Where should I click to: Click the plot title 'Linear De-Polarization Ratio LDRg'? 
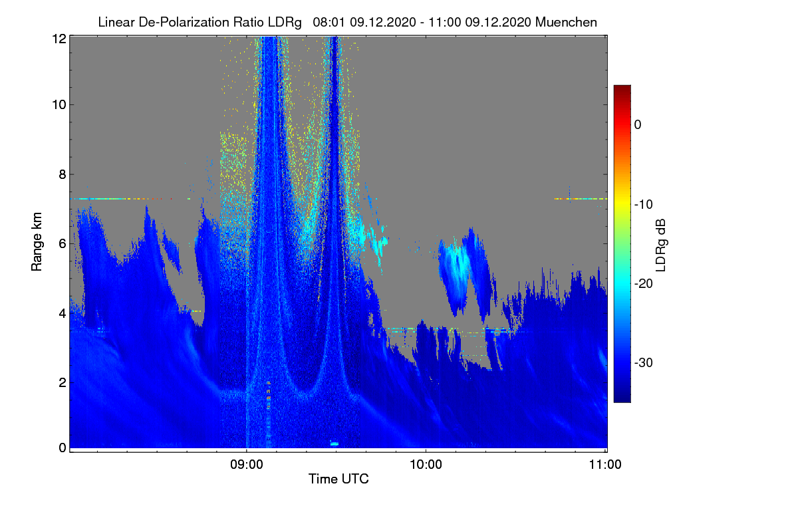click(x=199, y=22)
